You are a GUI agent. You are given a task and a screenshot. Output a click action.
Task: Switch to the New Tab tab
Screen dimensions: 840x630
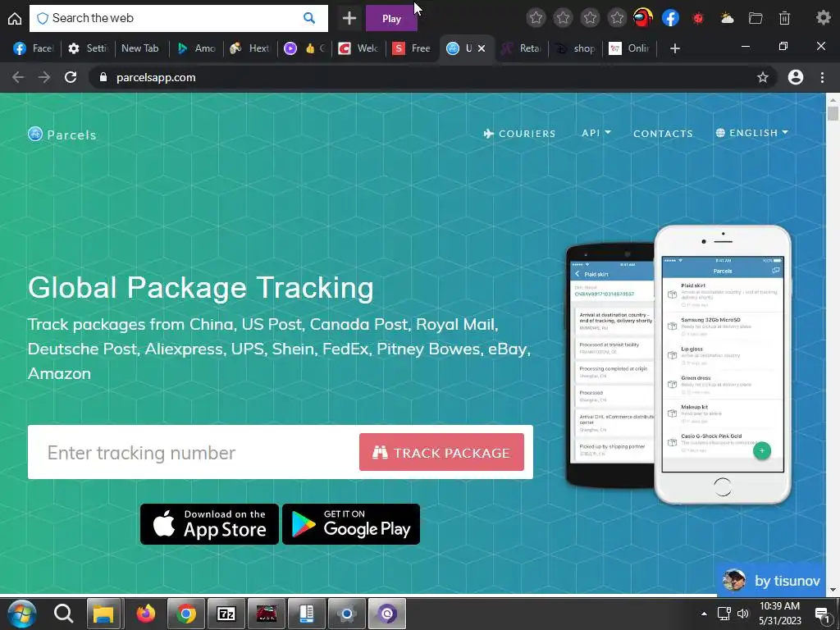coord(140,48)
